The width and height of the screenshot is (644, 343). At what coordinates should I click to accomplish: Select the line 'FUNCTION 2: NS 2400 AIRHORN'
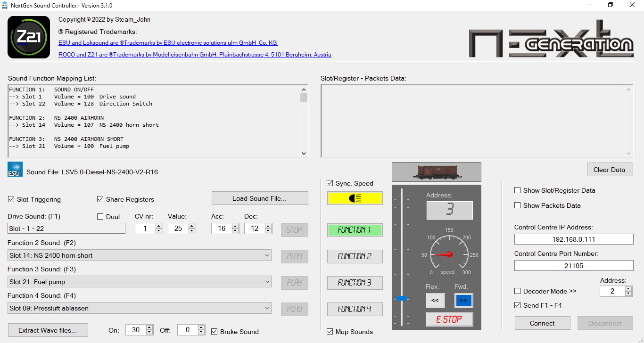click(x=57, y=118)
